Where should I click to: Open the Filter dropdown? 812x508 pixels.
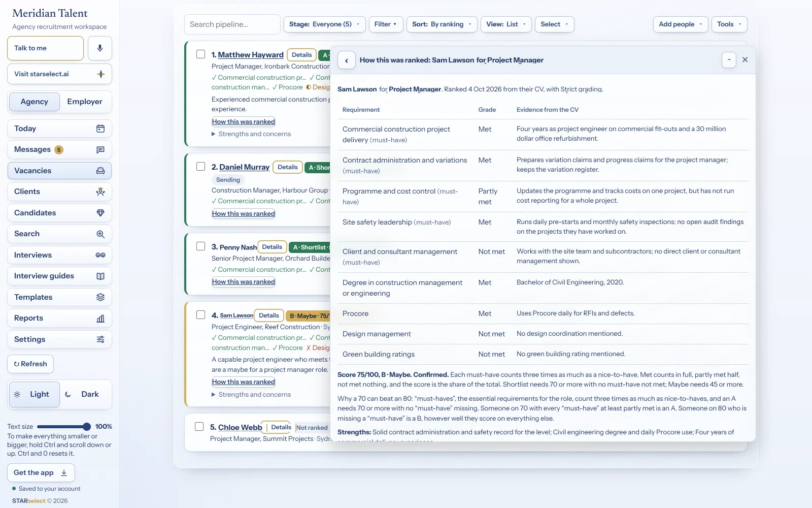[x=386, y=24]
